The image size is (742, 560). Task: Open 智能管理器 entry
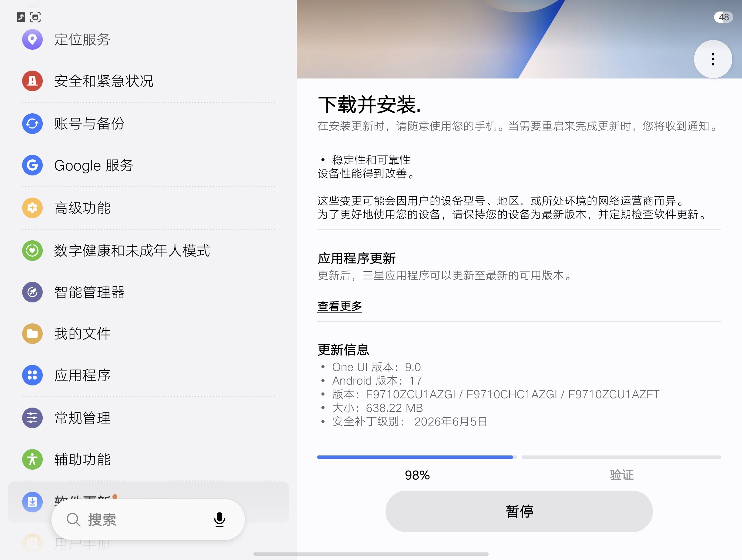148,292
